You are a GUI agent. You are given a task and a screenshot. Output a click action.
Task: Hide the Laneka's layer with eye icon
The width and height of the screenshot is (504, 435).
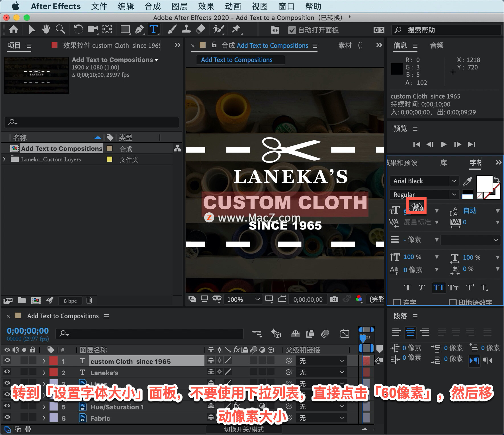pyautogui.click(x=7, y=372)
